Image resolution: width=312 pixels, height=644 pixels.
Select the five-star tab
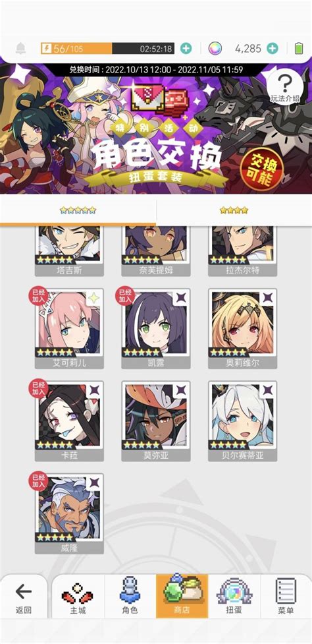(x=78, y=210)
